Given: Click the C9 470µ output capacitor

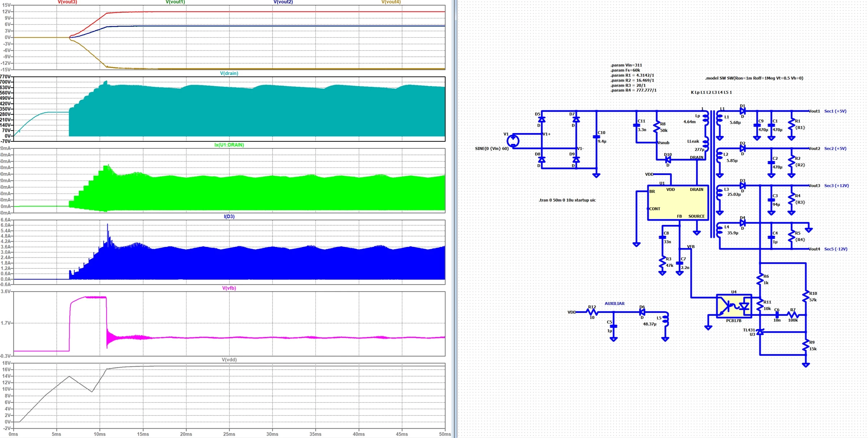Looking at the screenshot, I should 757,126.
